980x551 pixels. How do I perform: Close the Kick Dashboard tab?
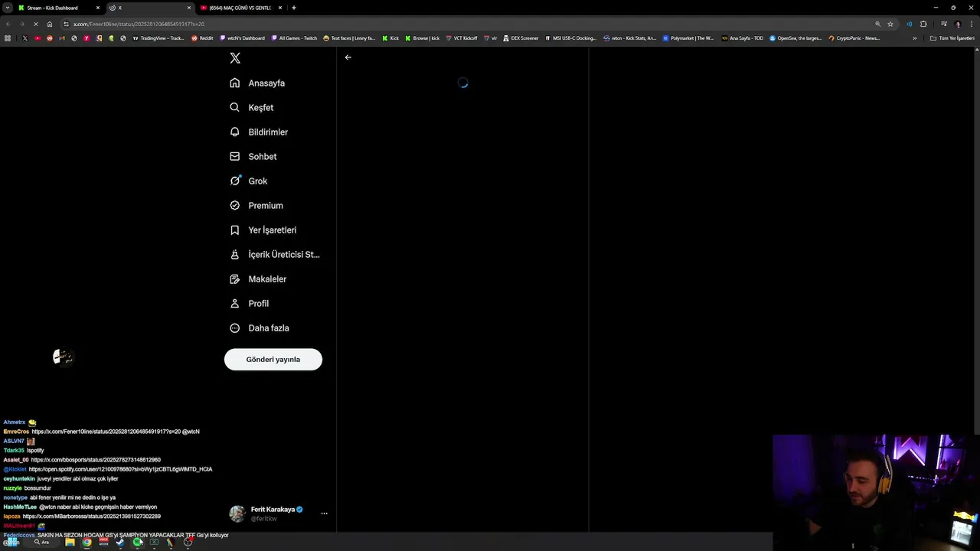(98, 8)
